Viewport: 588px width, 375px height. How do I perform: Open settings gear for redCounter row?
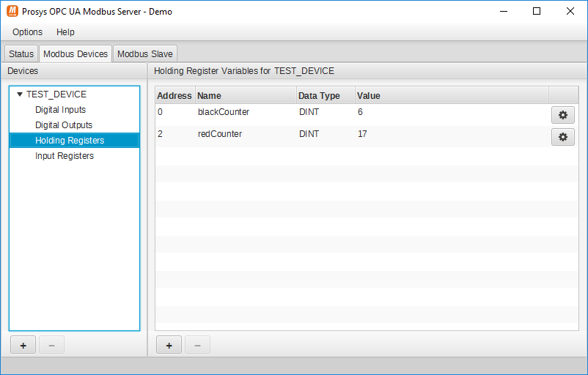coord(562,137)
